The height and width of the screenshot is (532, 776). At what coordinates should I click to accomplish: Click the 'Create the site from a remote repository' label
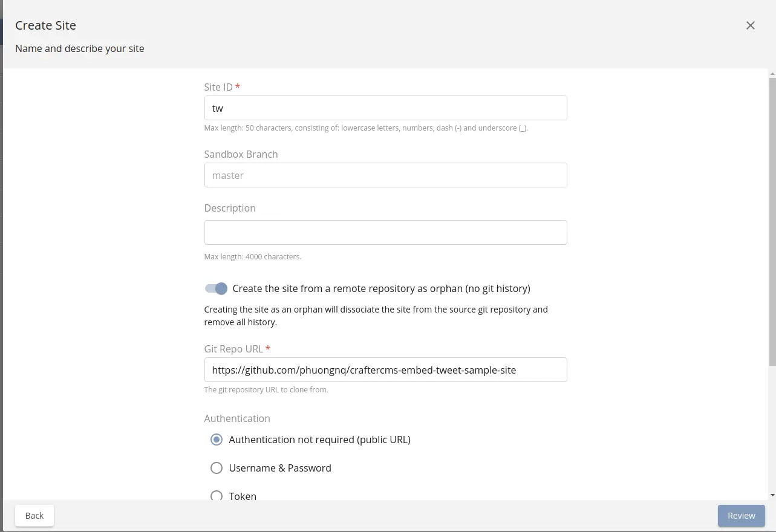click(x=381, y=288)
